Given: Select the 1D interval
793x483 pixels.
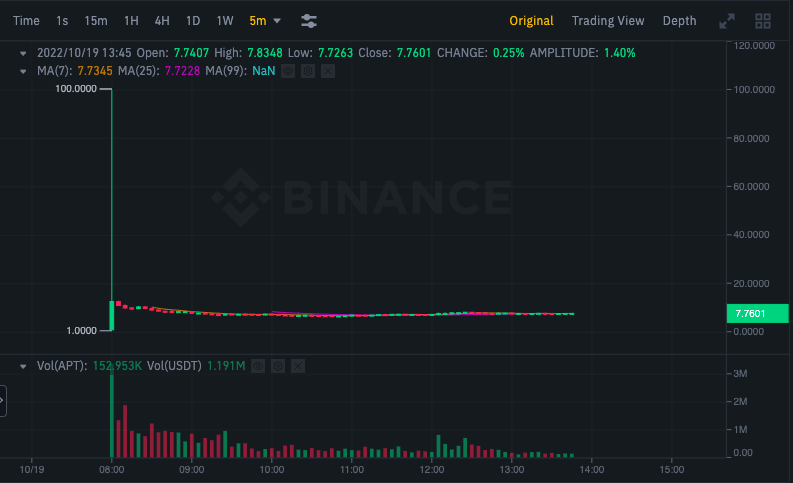Looking at the screenshot, I should (193, 20).
